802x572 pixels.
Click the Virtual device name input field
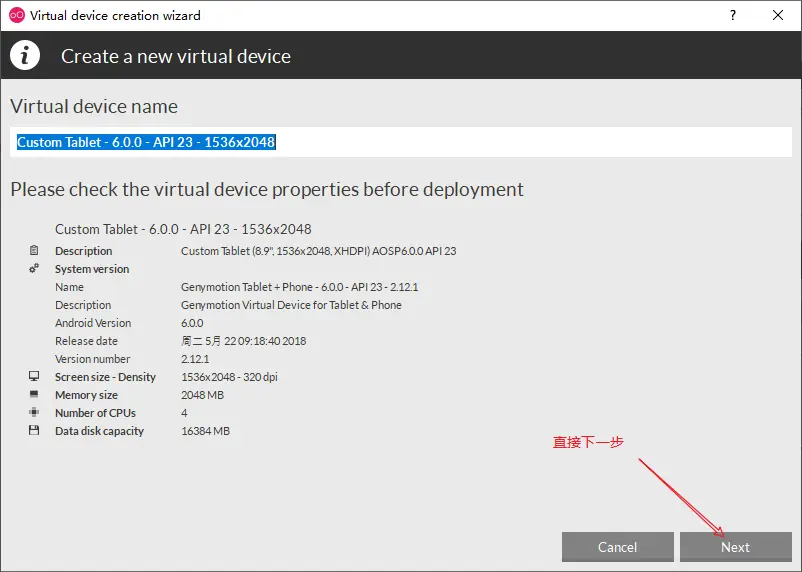401,142
